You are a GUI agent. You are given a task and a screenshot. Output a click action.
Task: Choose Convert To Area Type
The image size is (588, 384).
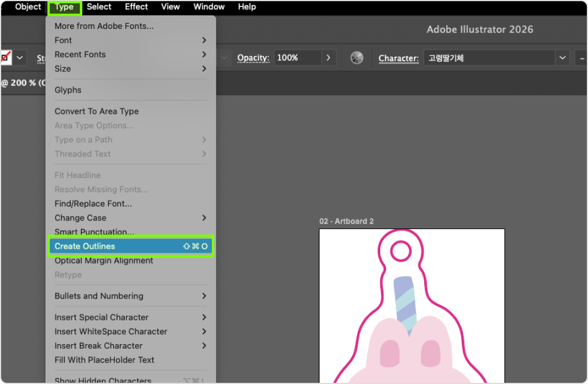click(x=97, y=112)
